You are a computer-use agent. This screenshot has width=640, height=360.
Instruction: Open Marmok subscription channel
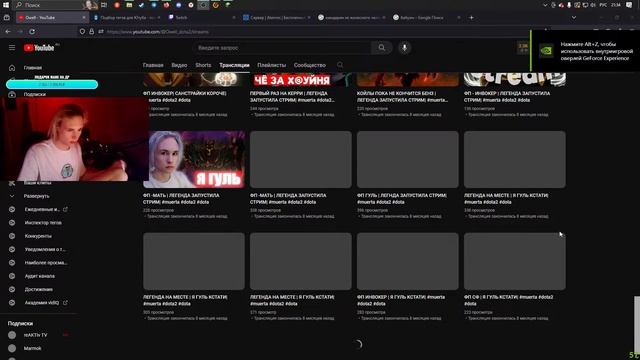tap(32, 348)
